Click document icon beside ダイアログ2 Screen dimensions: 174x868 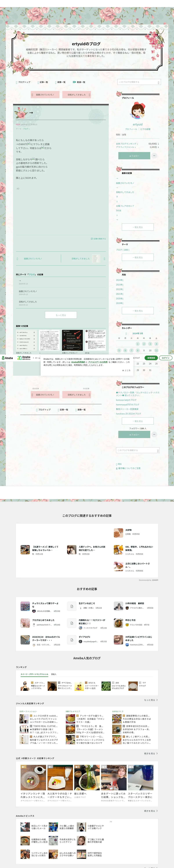pos(72,640)
